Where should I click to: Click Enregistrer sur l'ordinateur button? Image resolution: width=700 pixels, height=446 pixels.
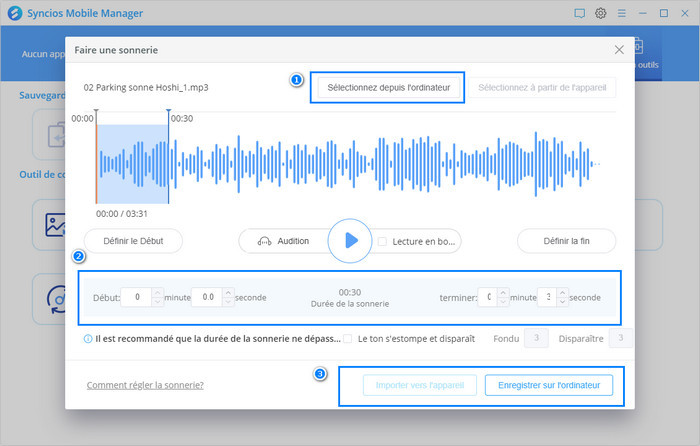(x=549, y=385)
